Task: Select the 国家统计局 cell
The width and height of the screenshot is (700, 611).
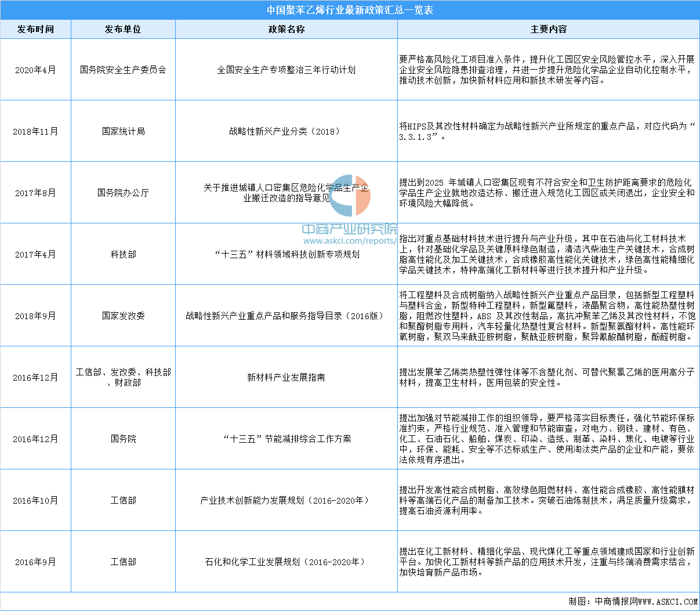Action: point(123,131)
